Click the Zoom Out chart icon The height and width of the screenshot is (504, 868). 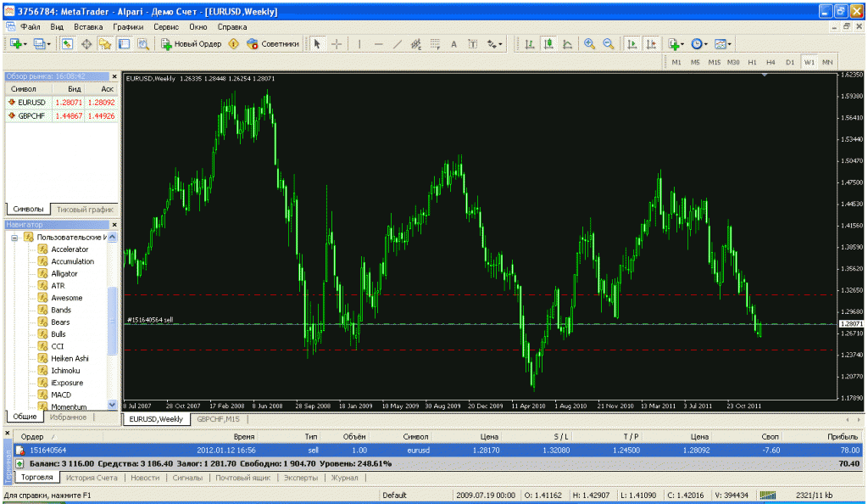608,44
